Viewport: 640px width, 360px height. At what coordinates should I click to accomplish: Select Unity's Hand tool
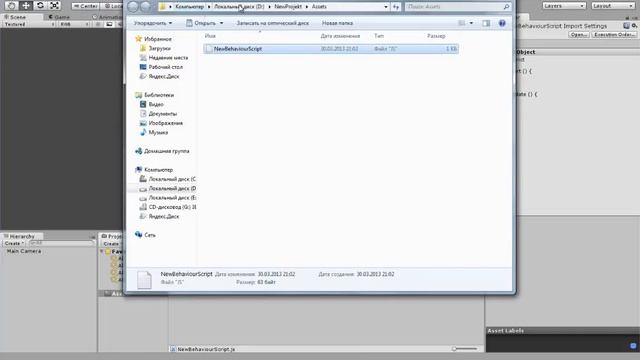11,5
